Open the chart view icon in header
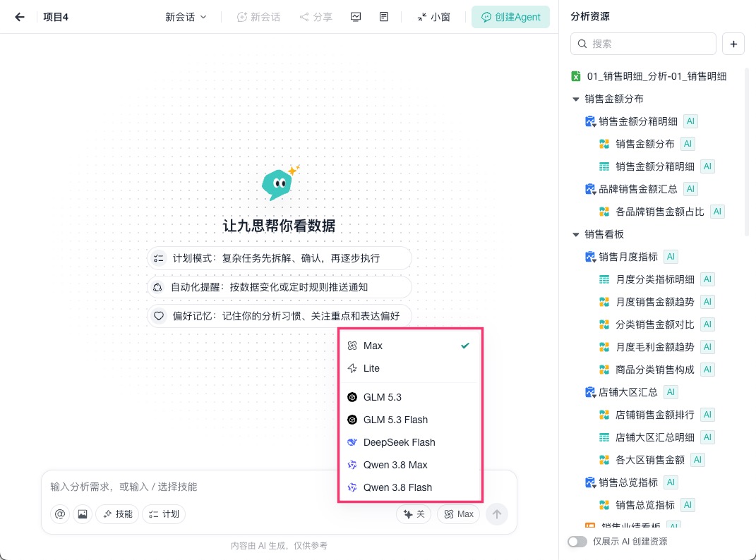This screenshot has width=756, height=560. [x=356, y=18]
